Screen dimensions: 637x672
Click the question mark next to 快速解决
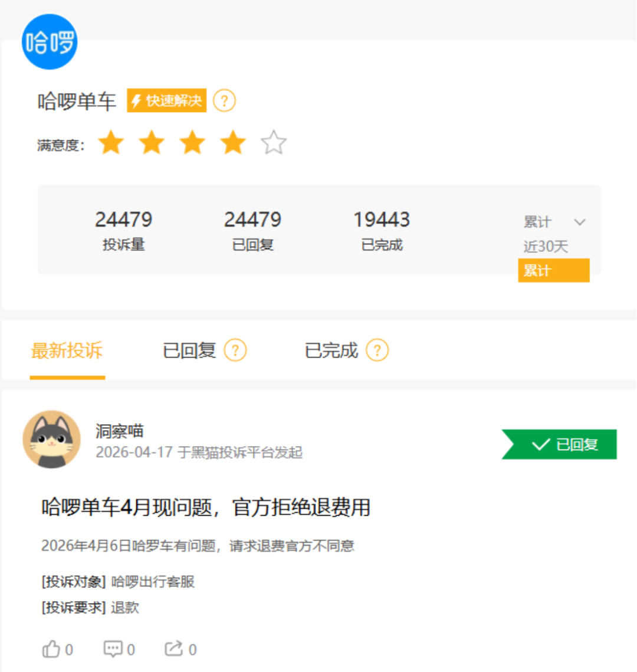224,101
